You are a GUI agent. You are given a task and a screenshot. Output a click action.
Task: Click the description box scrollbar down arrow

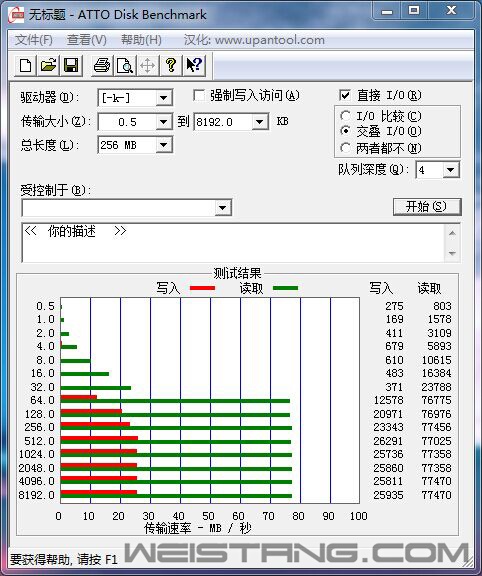pyautogui.click(x=452, y=253)
